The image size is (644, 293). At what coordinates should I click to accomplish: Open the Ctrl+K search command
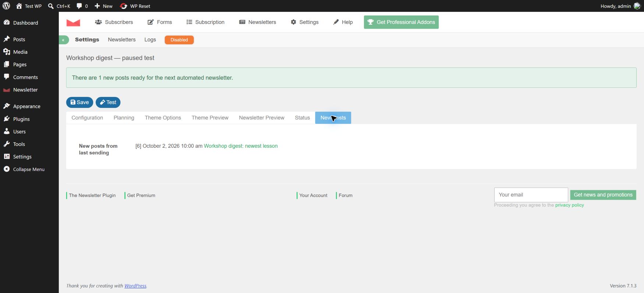59,6
